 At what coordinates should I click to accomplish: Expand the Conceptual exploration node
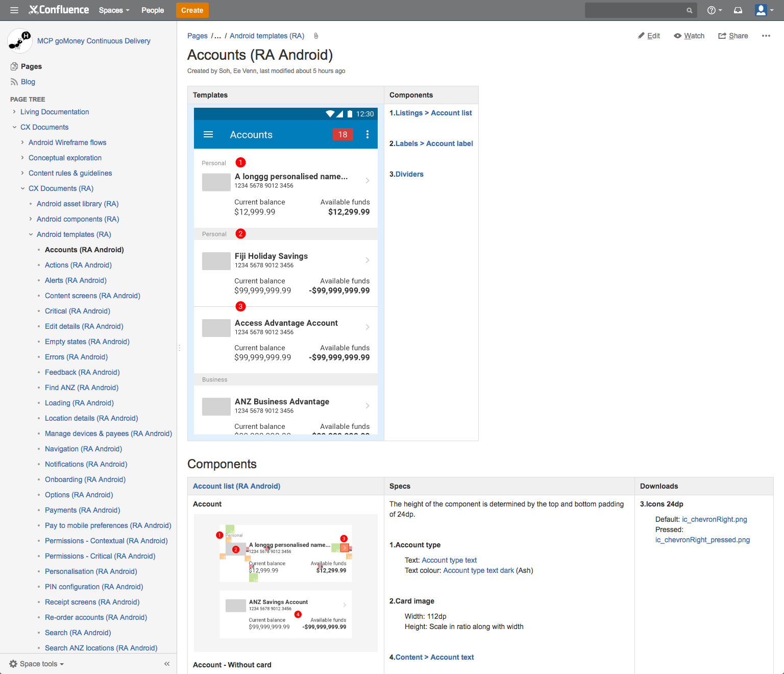tap(22, 158)
